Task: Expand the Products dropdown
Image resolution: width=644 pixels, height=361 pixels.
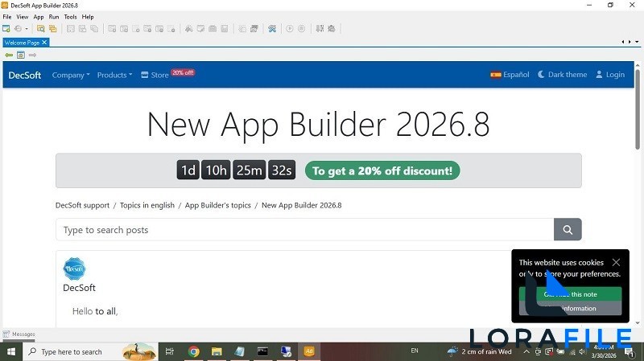Action: pyautogui.click(x=114, y=75)
